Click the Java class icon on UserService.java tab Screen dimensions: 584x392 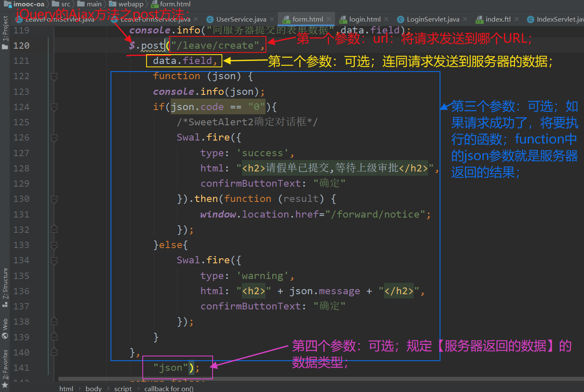pyautogui.click(x=210, y=19)
